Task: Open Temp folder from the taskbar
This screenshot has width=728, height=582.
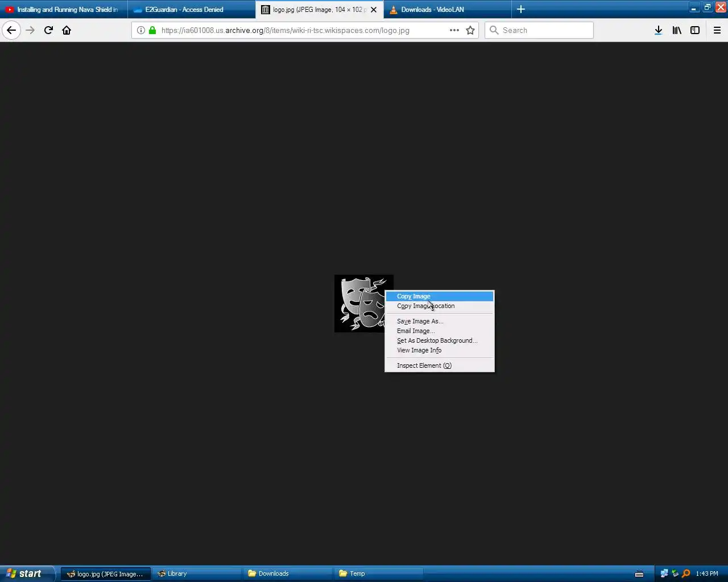Action: (378, 573)
